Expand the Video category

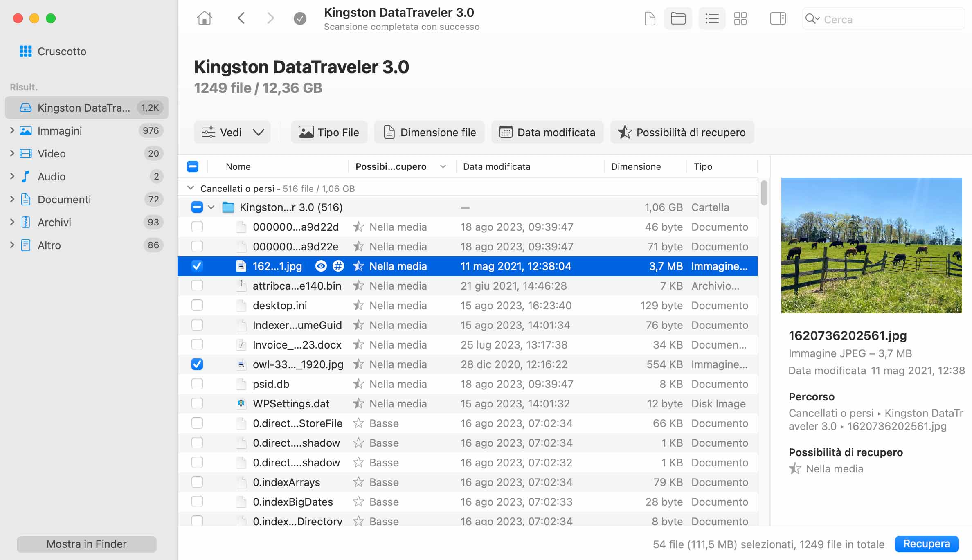tap(12, 153)
